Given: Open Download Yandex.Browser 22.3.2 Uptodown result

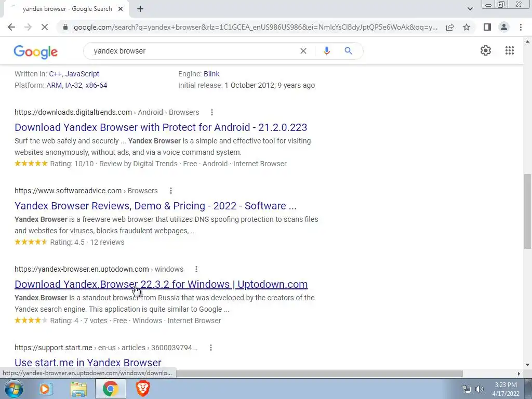Looking at the screenshot, I should point(161,284).
